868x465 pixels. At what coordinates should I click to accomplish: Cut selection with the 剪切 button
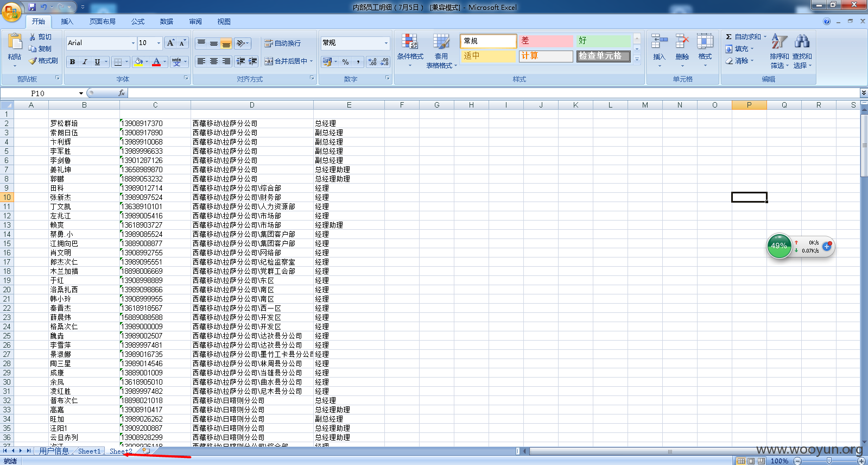click(41, 37)
